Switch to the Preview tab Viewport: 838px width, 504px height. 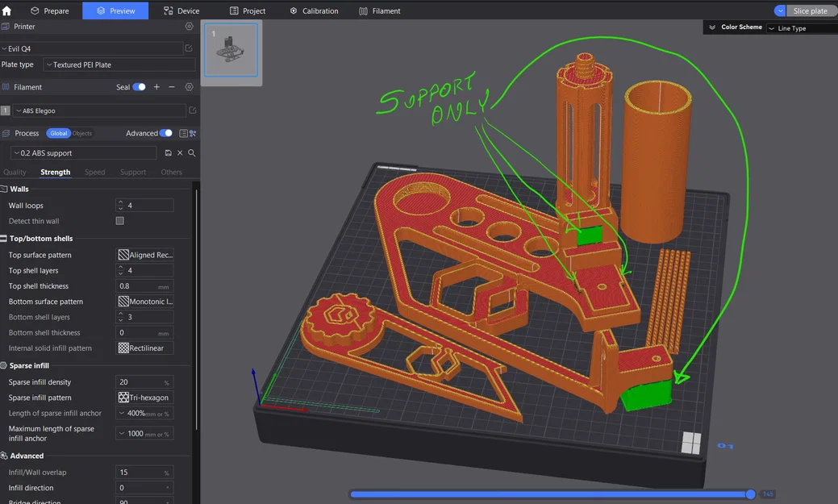[x=115, y=10]
